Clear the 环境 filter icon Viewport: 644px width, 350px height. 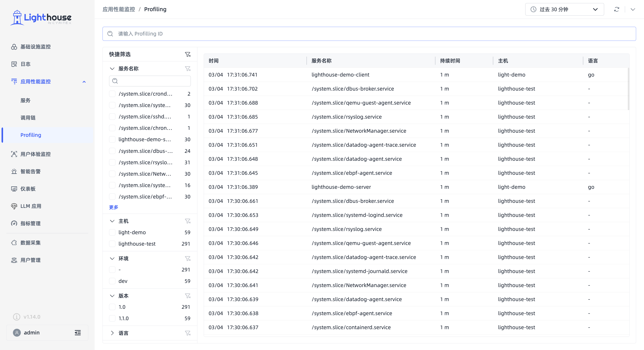[188, 258]
